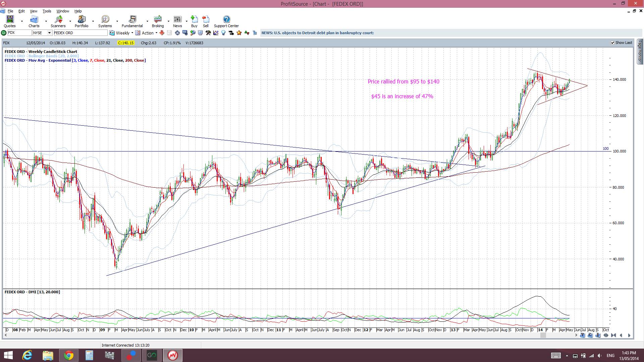Click the scrollbar right arrow at bottom
Viewport: 644px width, 362px height.
click(x=576, y=335)
